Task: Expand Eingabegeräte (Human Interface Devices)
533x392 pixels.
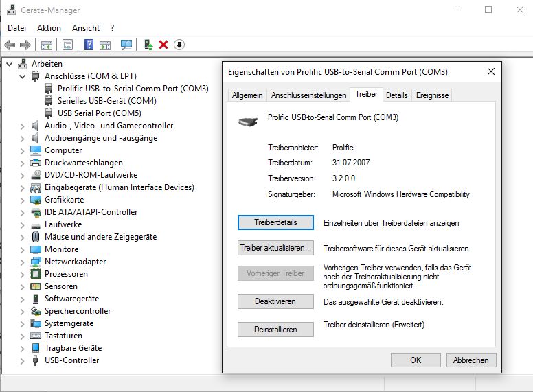Action: click(22, 188)
